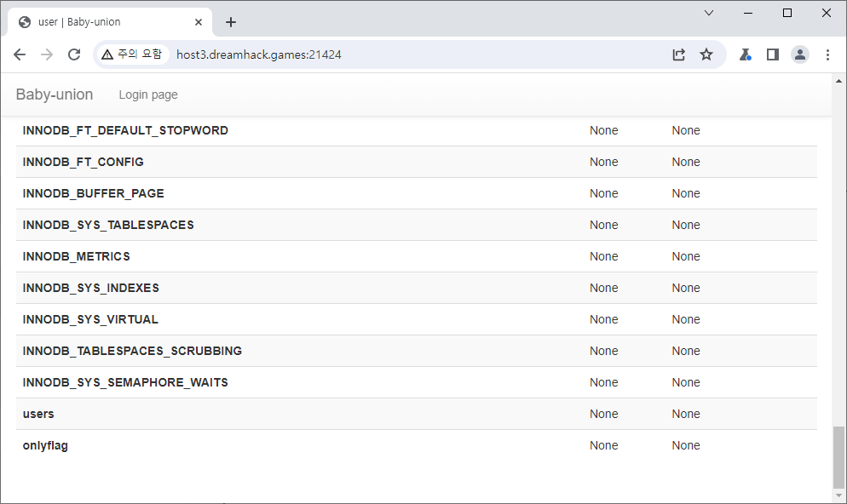Viewport: 847px width, 504px height.
Task: Bookmark this page with star icon
Action: tap(706, 54)
